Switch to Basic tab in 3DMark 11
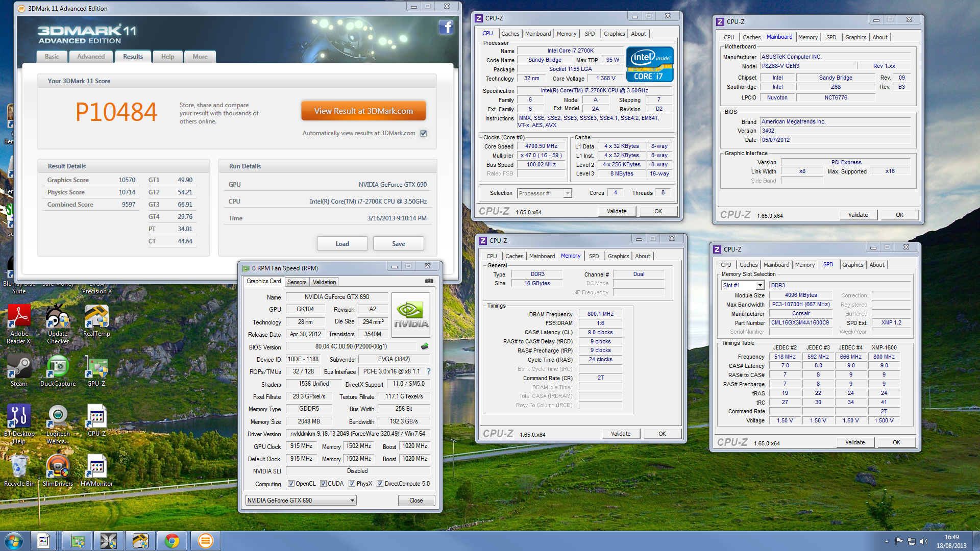980x551 pixels. click(52, 57)
